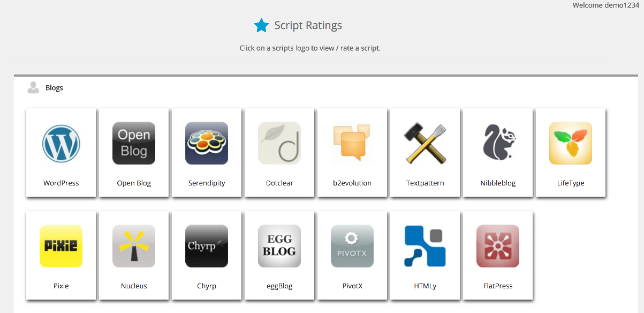Click the Nucleus text label
This screenshot has width=644, height=313.
[134, 286]
